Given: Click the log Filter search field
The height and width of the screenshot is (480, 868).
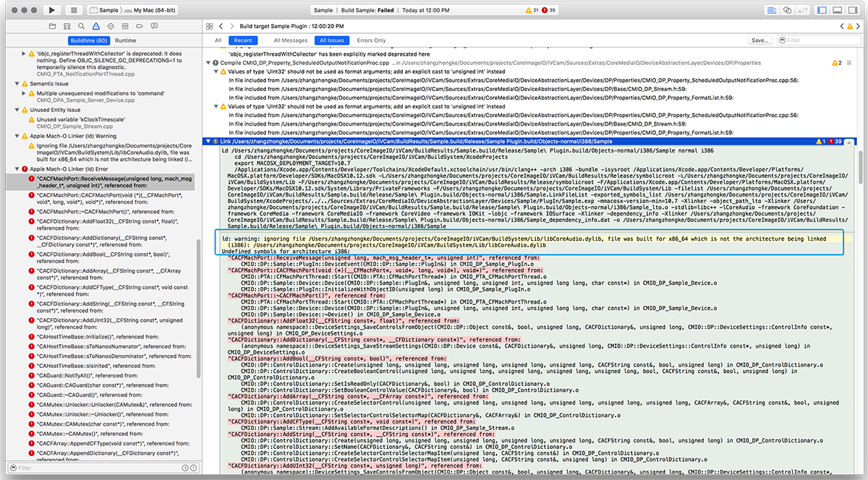Looking at the screenshot, I should [820, 40].
